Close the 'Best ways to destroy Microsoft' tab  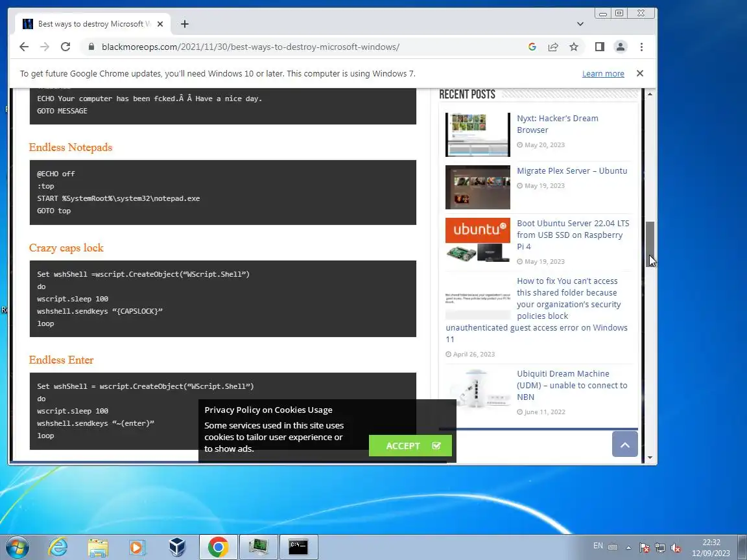[x=160, y=24]
